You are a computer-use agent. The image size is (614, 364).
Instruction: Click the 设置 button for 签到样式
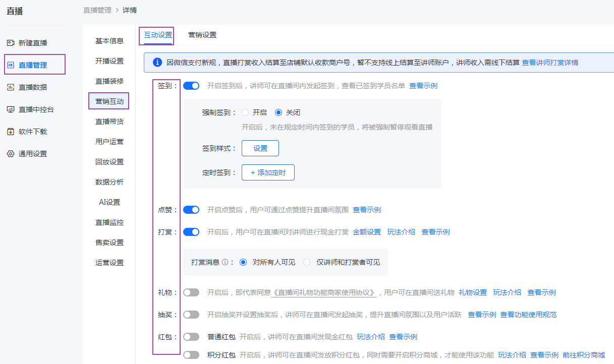tap(260, 148)
